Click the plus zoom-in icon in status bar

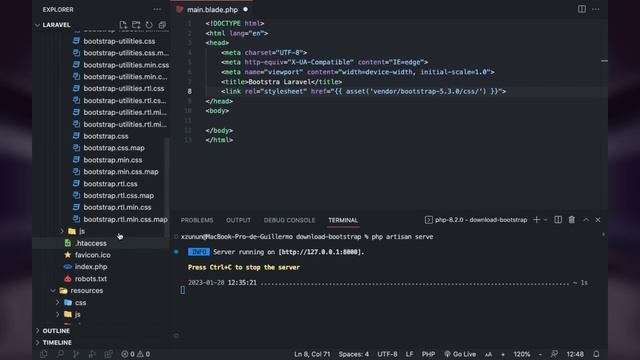click(x=502, y=354)
